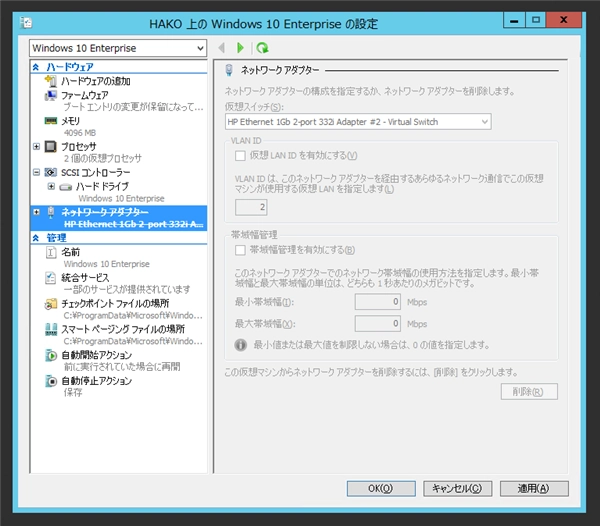Select ファームウェア in the tree
The height and width of the screenshot is (526, 600).
tap(85, 95)
